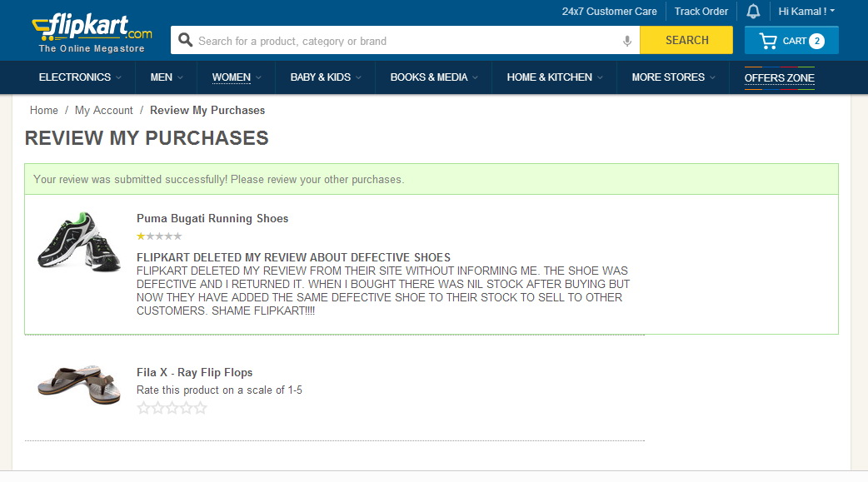Open the Flipkart.com logo homepage
The height and width of the screenshot is (482, 868).
(92, 33)
